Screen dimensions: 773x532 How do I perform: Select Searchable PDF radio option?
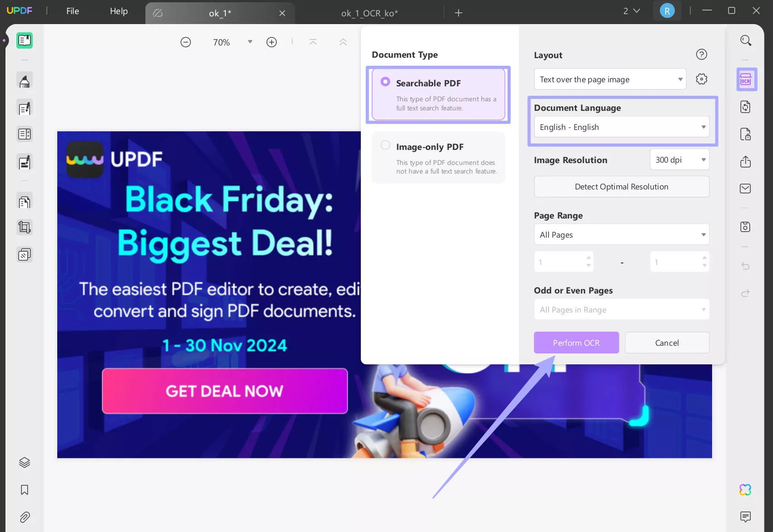(385, 82)
